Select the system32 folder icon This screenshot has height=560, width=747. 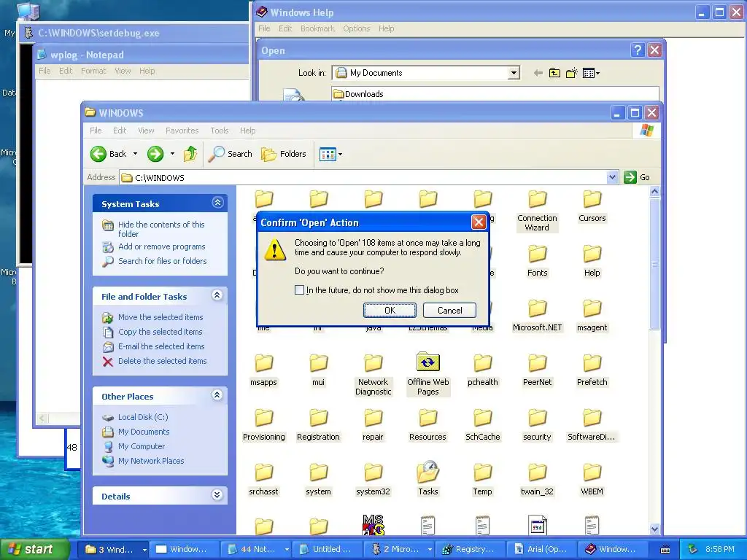point(373,472)
